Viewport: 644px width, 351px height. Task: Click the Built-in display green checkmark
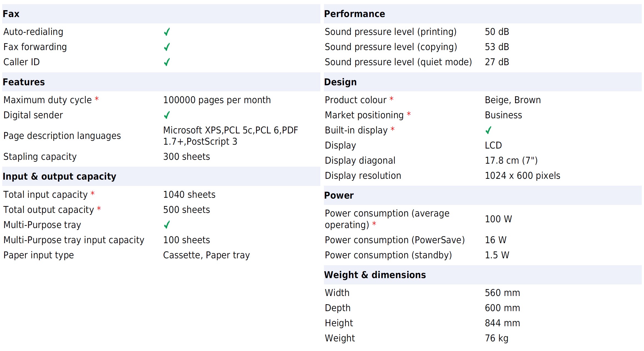coord(488,130)
